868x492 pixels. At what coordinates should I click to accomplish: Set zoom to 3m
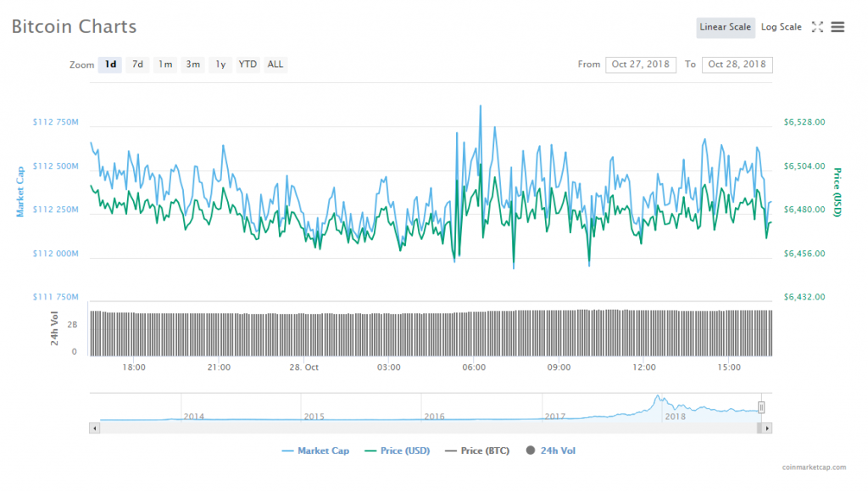coord(193,64)
